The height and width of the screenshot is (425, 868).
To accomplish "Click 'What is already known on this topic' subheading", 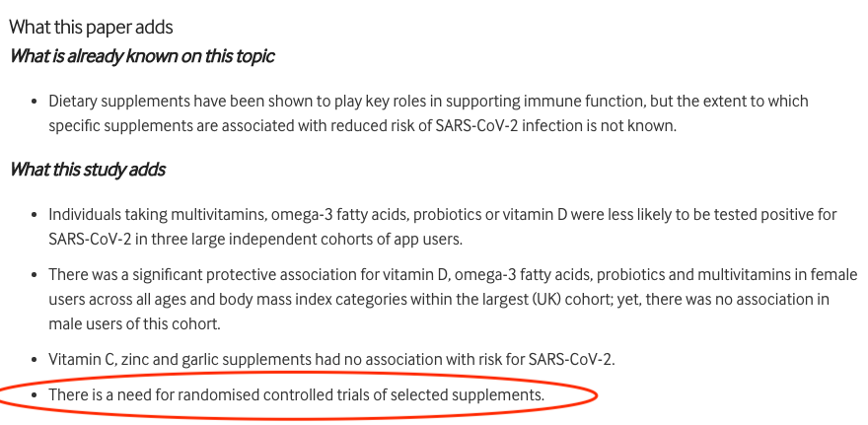I will tap(142, 56).
